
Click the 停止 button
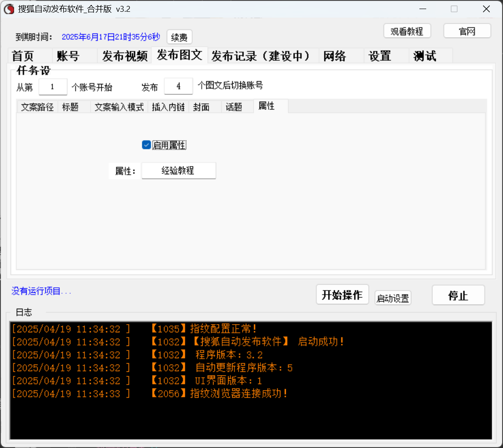click(x=458, y=295)
